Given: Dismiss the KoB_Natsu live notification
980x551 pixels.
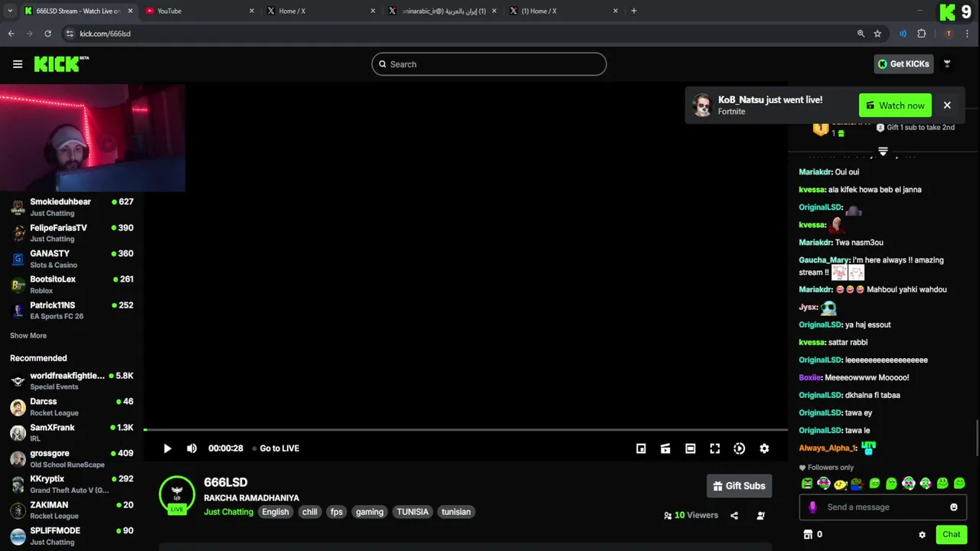Looking at the screenshot, I should point(947,106).
